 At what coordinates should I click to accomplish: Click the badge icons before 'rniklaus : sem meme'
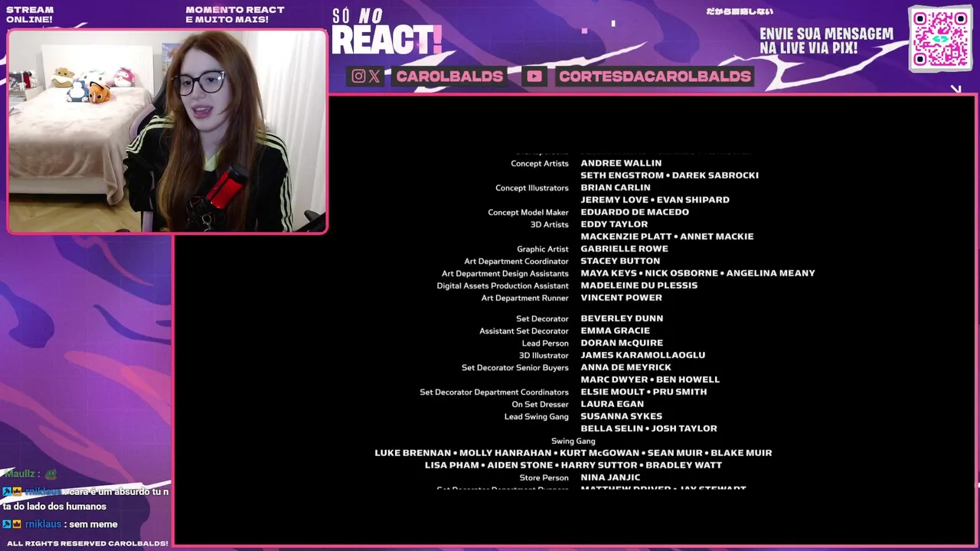11,524
